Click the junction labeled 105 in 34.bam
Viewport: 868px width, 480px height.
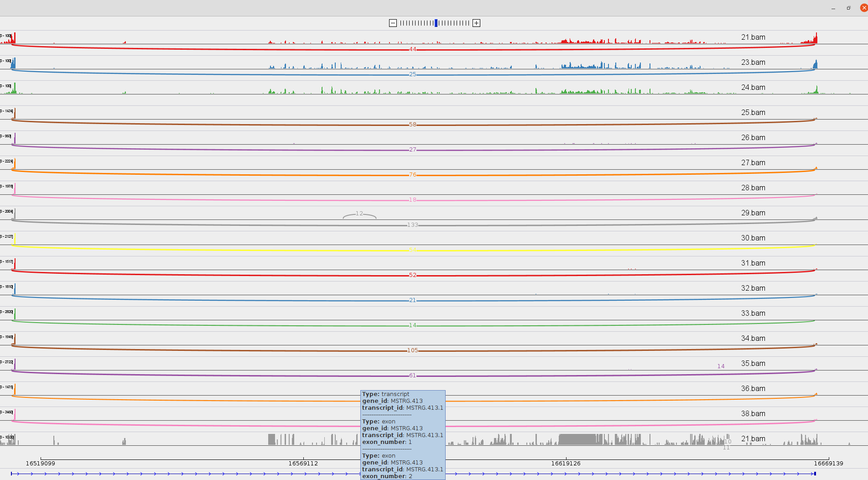tap(413, 350)
